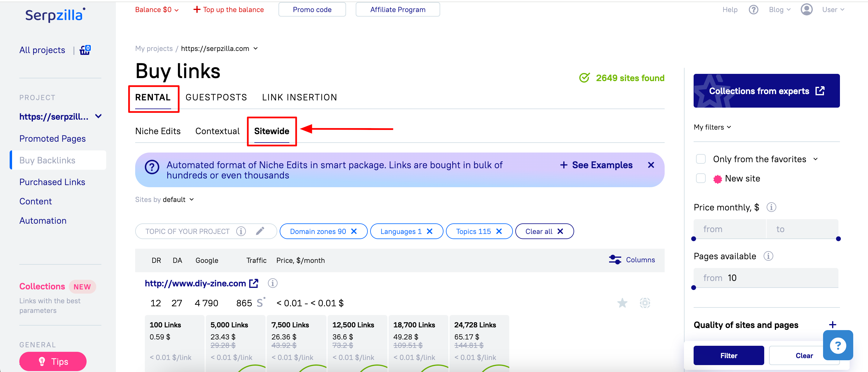The width and height of the screenshot is (868, 372).
Task: Open the User dropdown menu
Action: coord(833,10)
